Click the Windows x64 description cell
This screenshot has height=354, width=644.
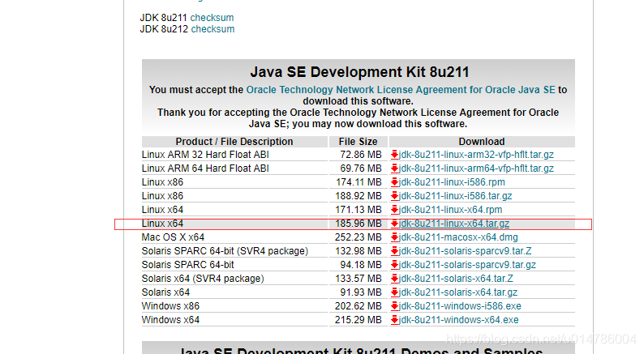pyautogui.click(x=170, y=320)
